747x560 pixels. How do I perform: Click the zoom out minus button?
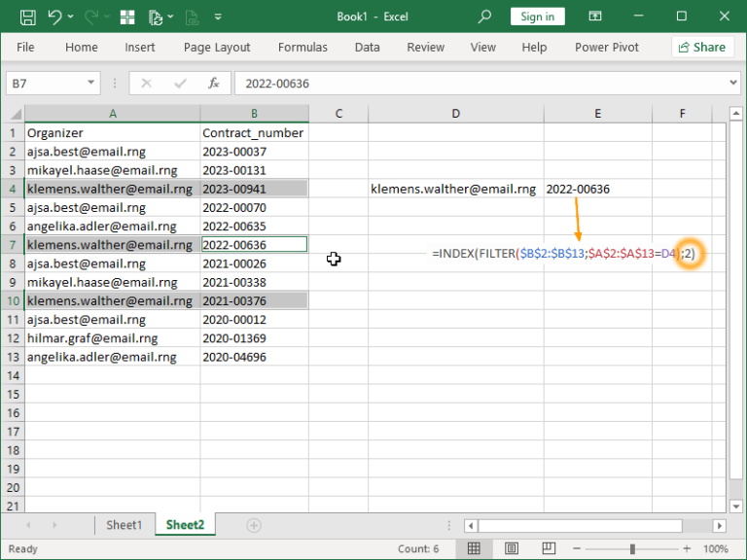click(x=577, y=548)
